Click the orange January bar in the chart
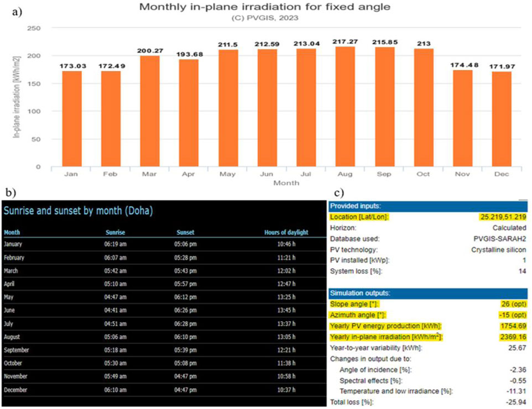The image size is (532, 409). (x=72, y=119)
